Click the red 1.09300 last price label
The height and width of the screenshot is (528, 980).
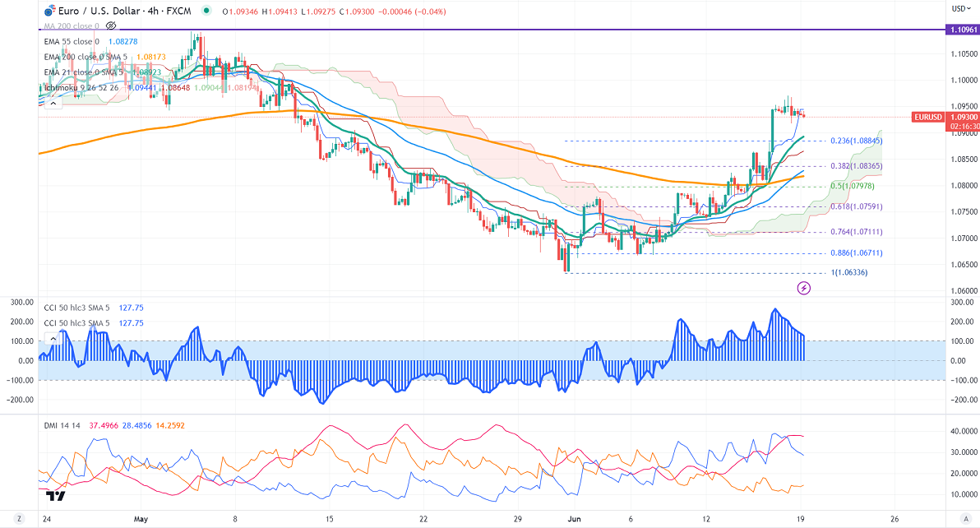pos(963,118)
